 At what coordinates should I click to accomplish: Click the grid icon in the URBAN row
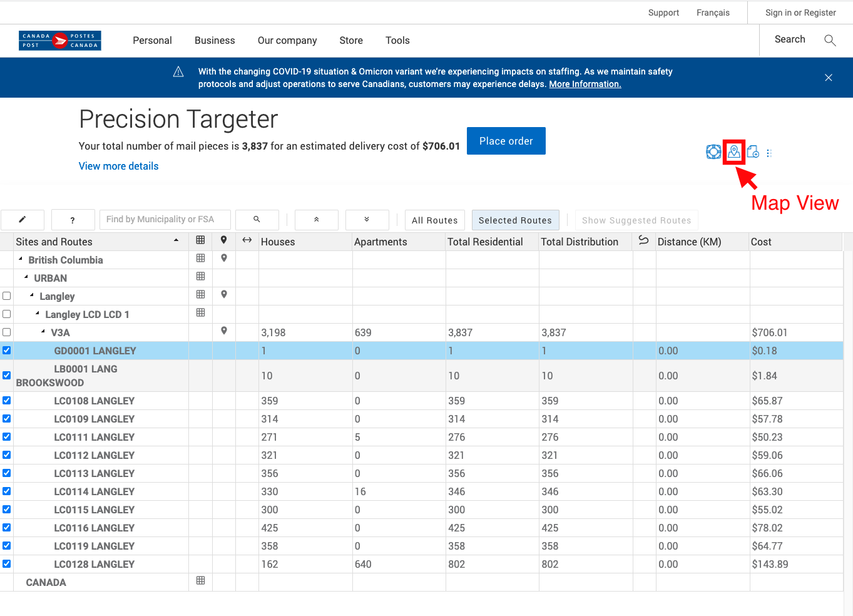pos(200,276)
